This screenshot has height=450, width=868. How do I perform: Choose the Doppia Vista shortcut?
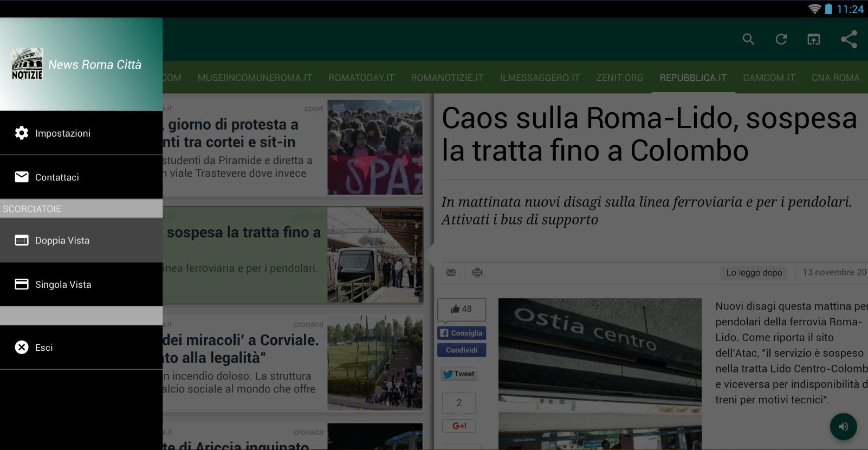coord(81,240)
